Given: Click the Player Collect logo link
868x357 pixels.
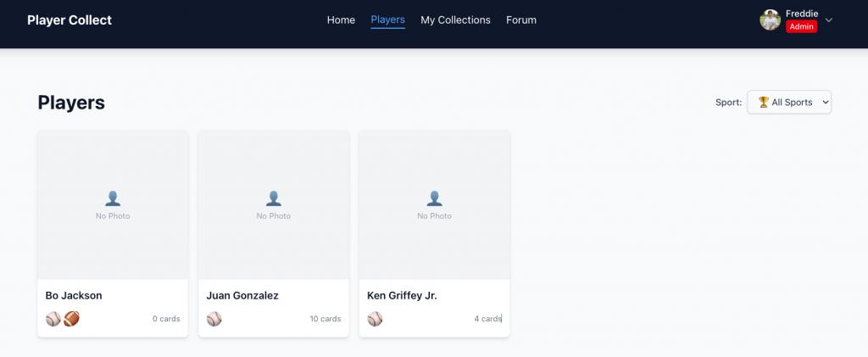Looking at the screenshot, I should pos(70,20).
